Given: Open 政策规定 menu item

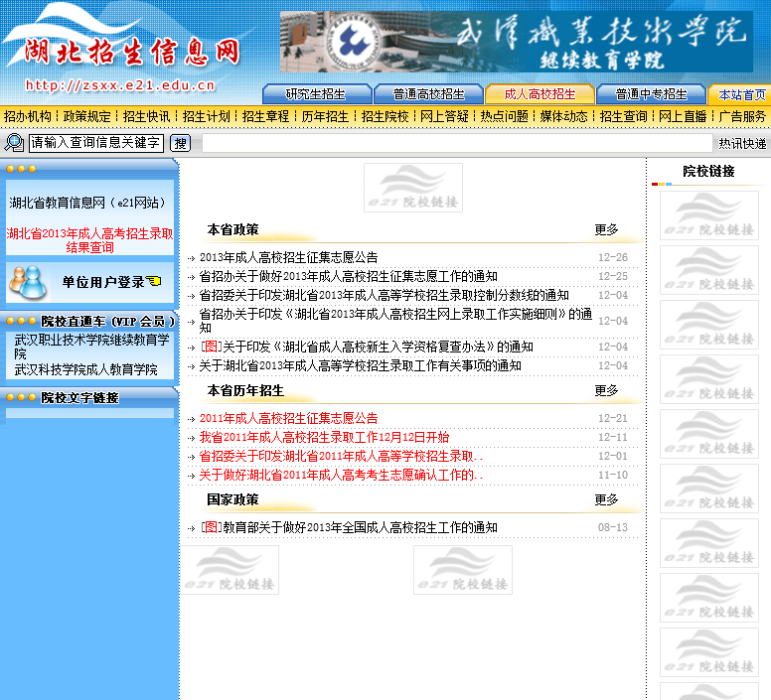Looking at the screenshot, I should pos(87,116).
